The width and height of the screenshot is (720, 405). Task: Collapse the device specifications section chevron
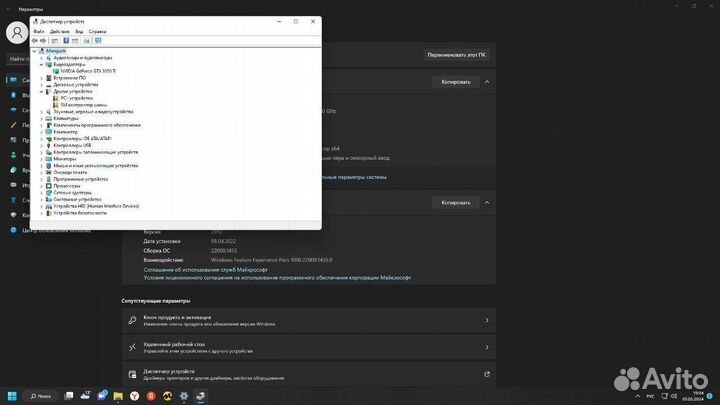click(x=487, y=82)
